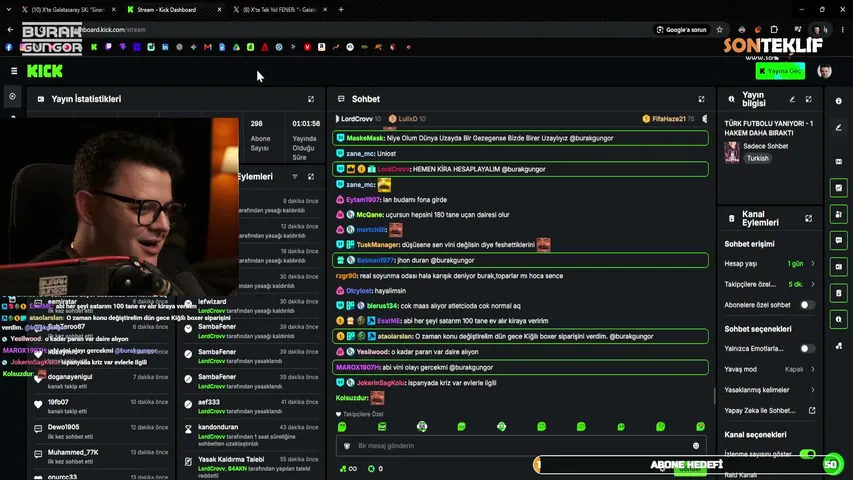Viewport: 853px width, 480px height.
Task: Click the info icon in the right sidebar
Action: coord(838,101)
